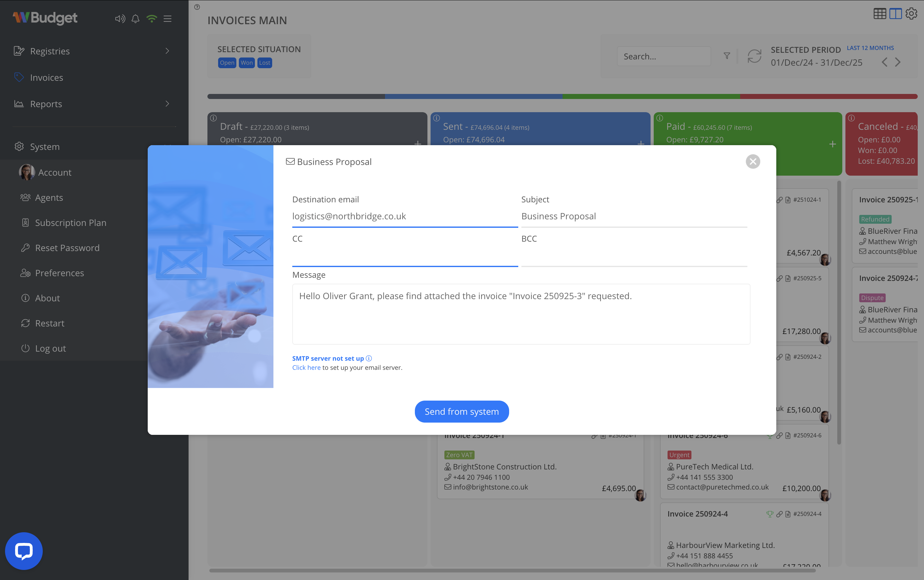The image size is (924, 580).
Task: Toggle the Open situation filter
Action: [227, 63]
